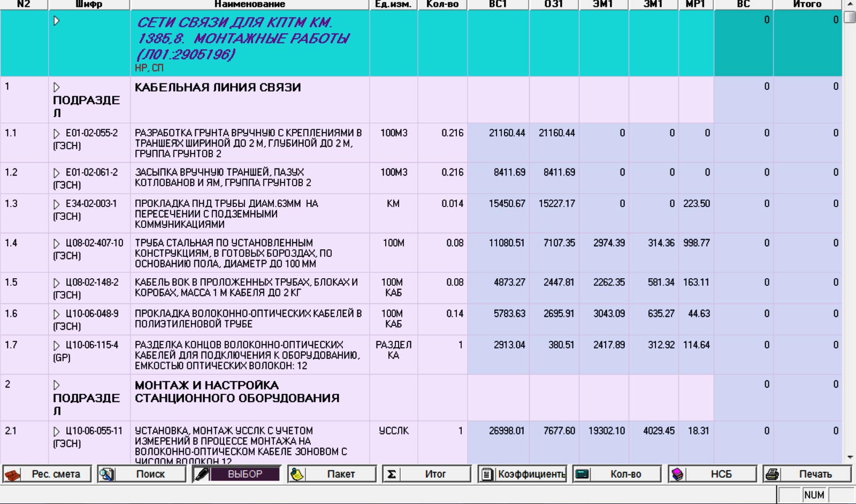This screenshot has width=856, height=504.
Task: Print with the Печать button
Action: pyautogui.click(x=807, y=474)
